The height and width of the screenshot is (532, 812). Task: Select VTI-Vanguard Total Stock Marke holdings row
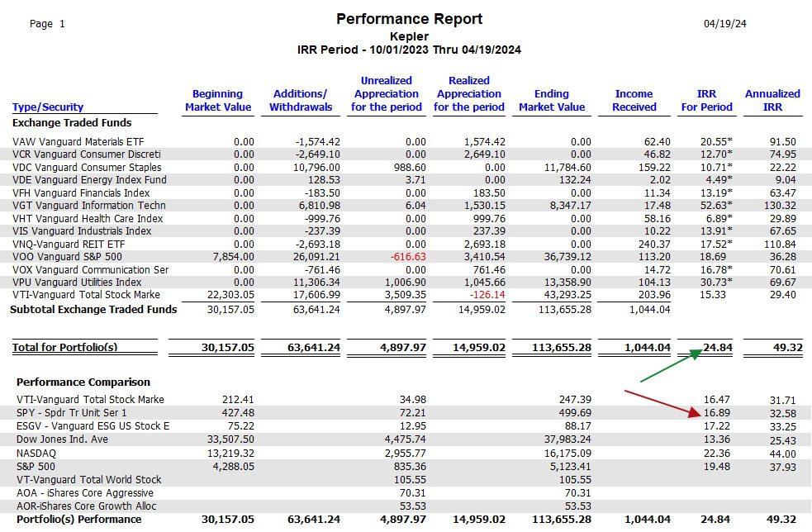pyautogui.click(x=406, y=295)
